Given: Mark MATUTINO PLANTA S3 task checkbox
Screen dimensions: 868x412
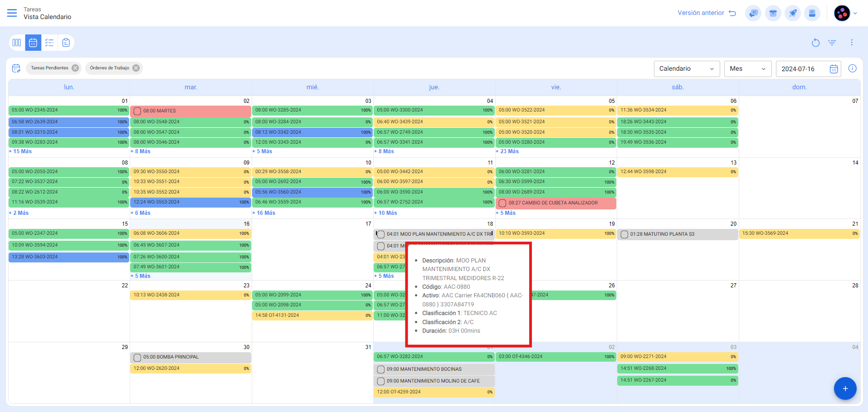Looking at the screenshot, I should point(624,234).
